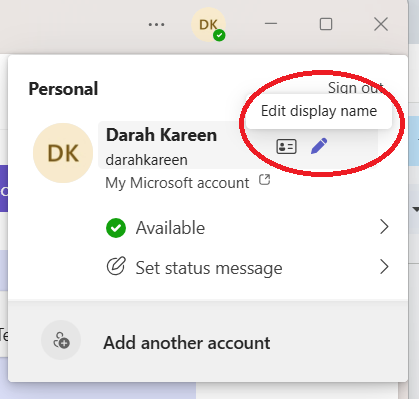Click the DK profile avatar in title bar
The width and height of the screenshot is (419, 399).
point(208,24)
